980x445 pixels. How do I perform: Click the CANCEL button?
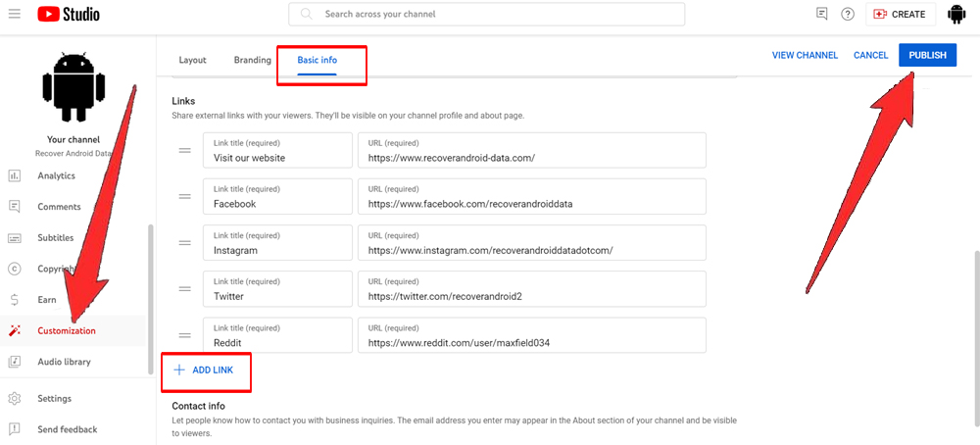[x=870, y=56]
